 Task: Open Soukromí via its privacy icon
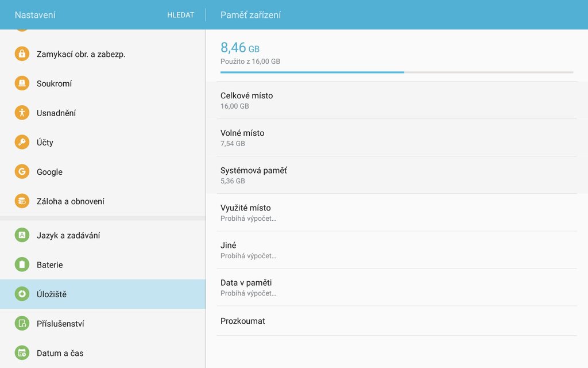(x=21, y=83)
